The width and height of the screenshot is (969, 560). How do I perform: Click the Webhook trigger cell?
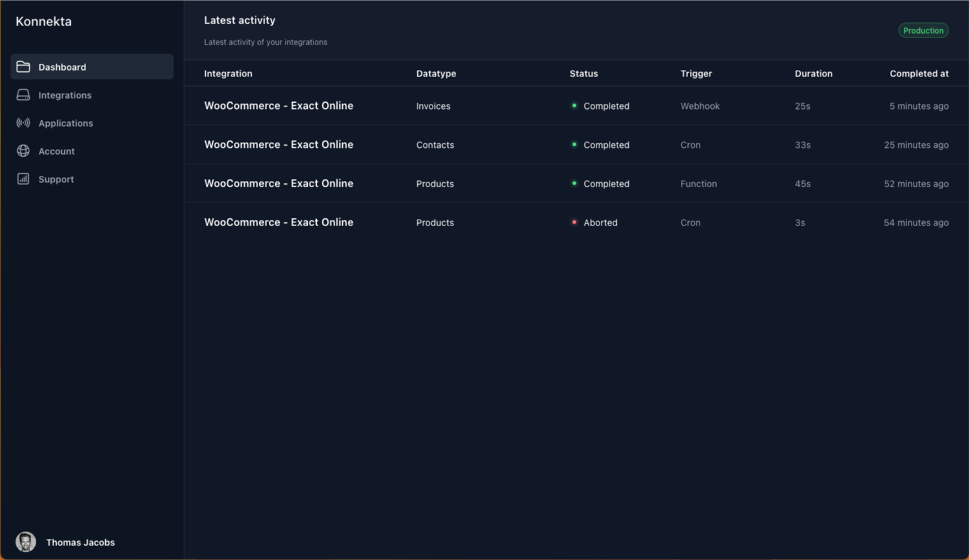(700, 106)
